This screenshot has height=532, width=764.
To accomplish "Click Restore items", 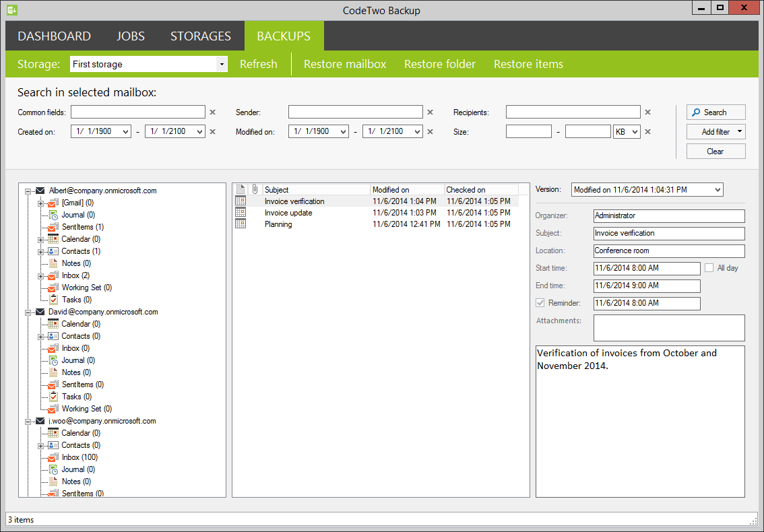I will coord(528,64).
